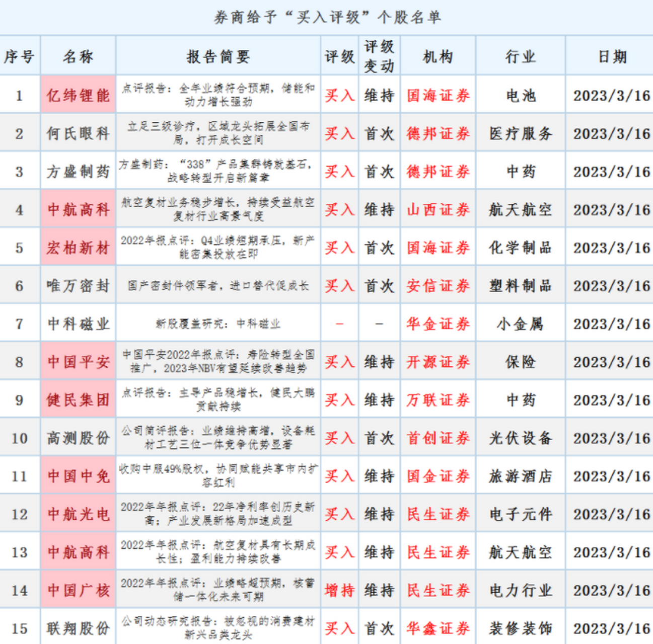653x644 pixels.
Task: Select the stock name 唯万密封
Action: click(x=78, y=286)
